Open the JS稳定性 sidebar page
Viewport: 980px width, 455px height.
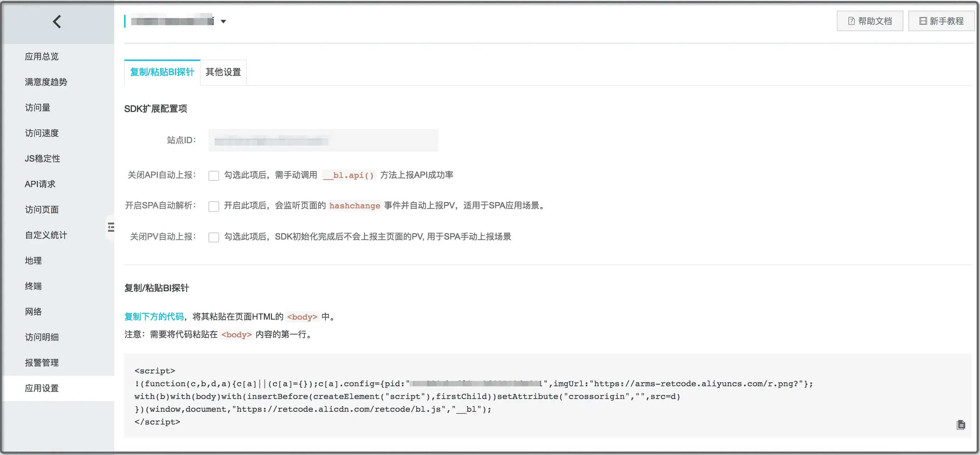click(43, 158)
